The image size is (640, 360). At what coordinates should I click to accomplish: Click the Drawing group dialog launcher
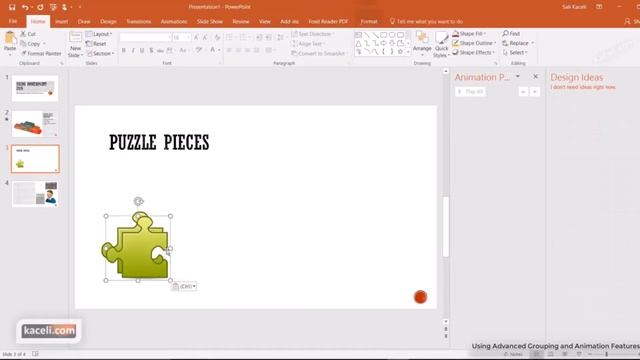tap(496, 64)
